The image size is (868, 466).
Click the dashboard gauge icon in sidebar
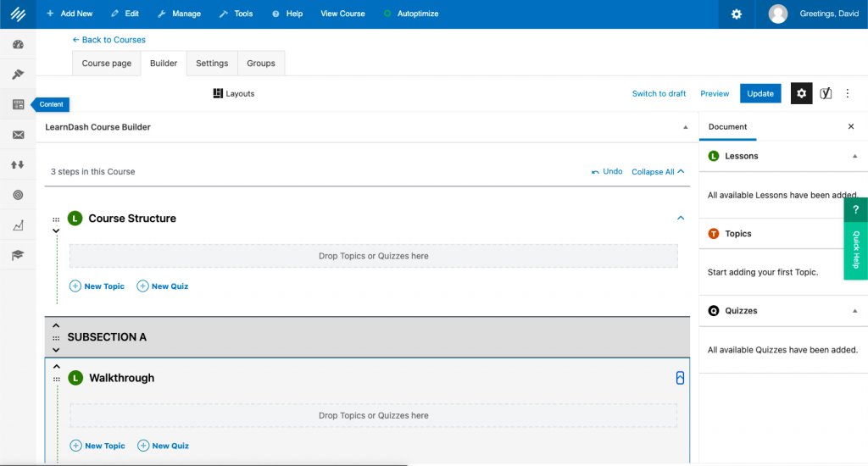coord(18,44)
